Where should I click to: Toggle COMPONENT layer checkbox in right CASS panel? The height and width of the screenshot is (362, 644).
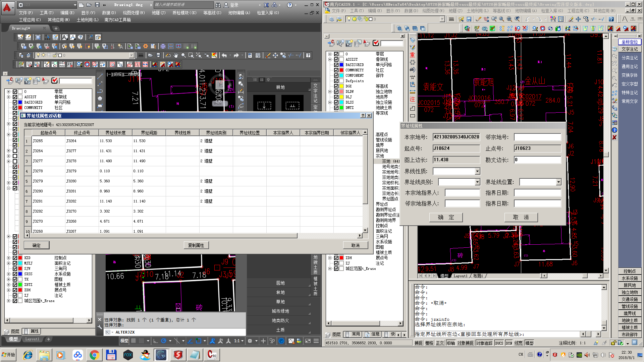(x=336, y=75)
